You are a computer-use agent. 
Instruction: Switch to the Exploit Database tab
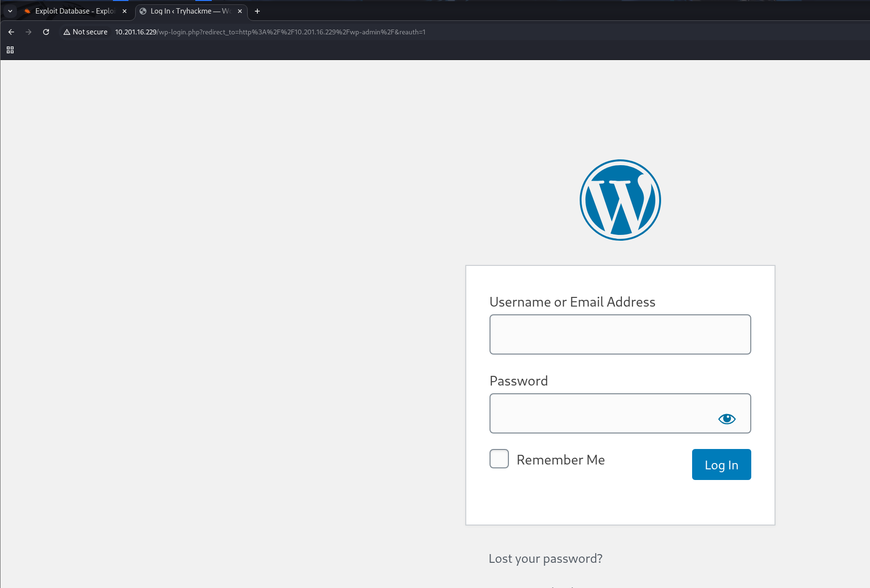[75, 11]
